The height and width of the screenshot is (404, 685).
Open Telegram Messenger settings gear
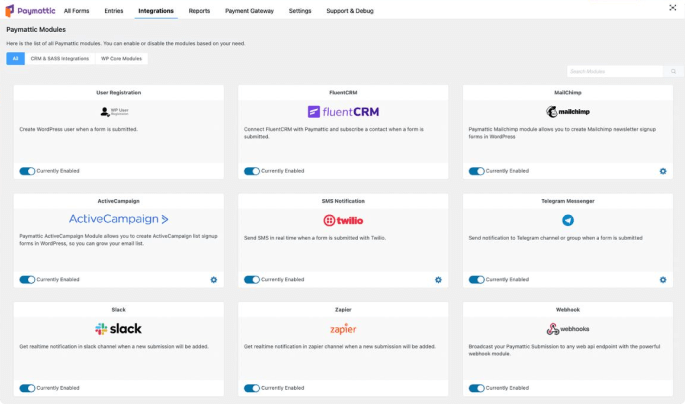[663, 280]
